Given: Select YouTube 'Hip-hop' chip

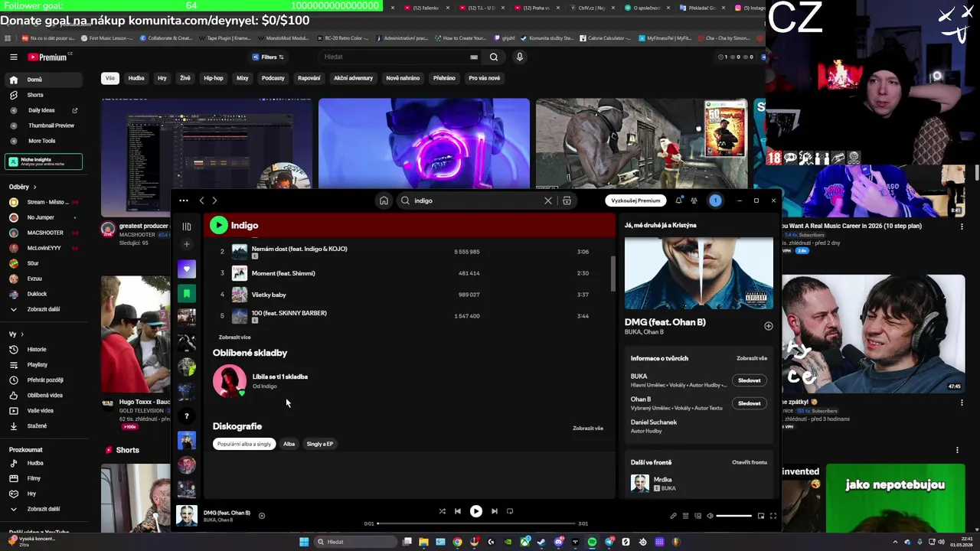Looking at the screenshot, I should tap(213, 78).
